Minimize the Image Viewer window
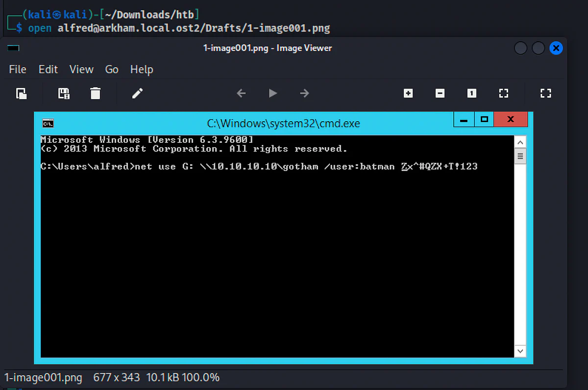 (520, 48)
